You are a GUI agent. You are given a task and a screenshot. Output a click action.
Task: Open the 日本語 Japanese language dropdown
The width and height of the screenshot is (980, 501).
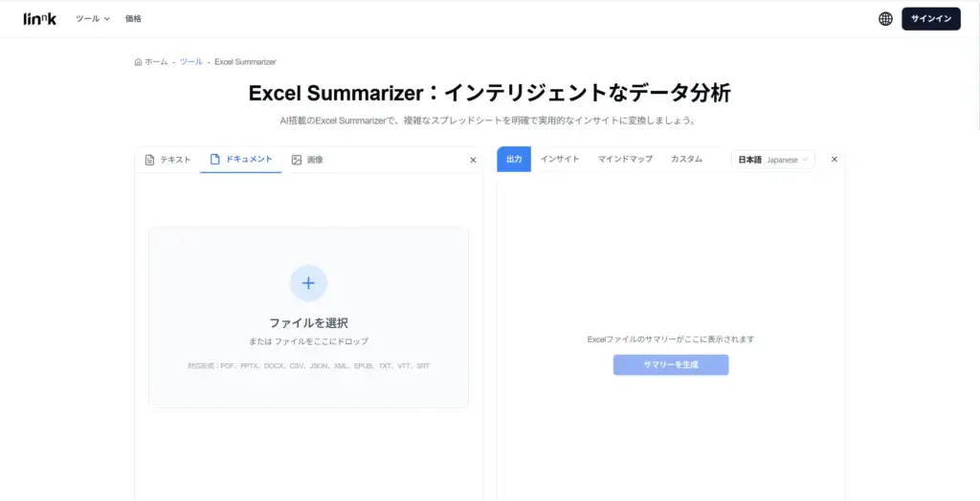click(773, 160)
